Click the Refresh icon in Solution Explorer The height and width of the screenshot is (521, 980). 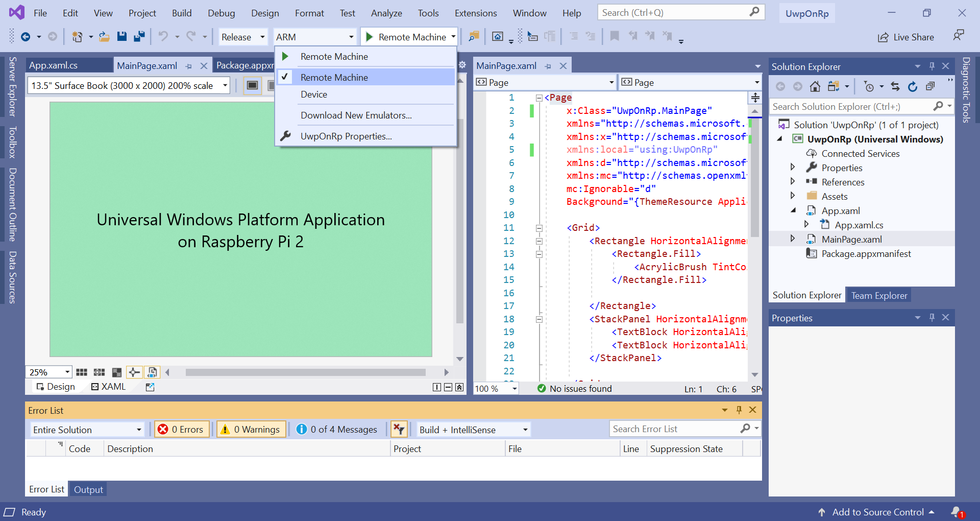[x=913, y=87]
